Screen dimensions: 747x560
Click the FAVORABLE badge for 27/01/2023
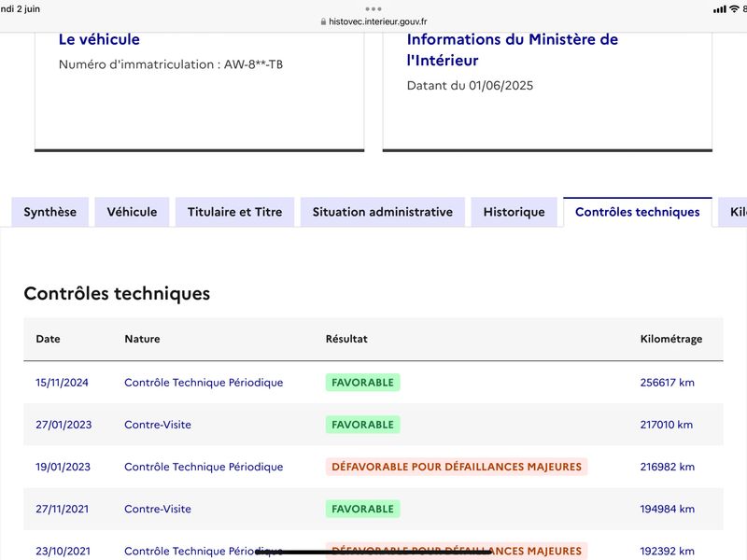362,425
